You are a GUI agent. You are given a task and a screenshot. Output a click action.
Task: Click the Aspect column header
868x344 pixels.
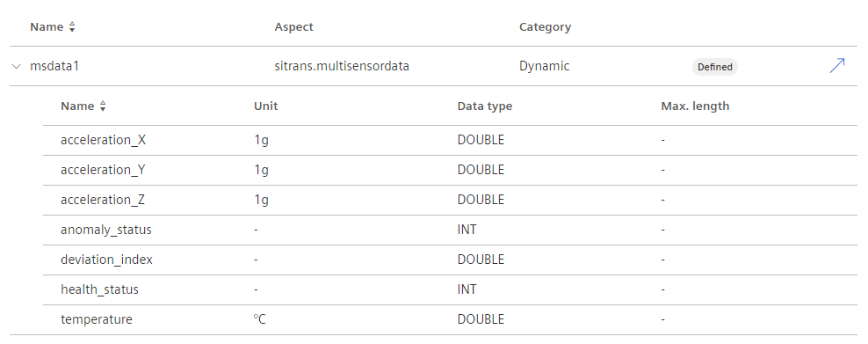point(293,27)
